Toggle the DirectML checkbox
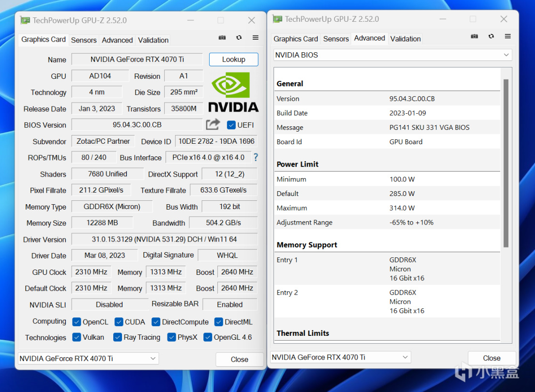 219,322
